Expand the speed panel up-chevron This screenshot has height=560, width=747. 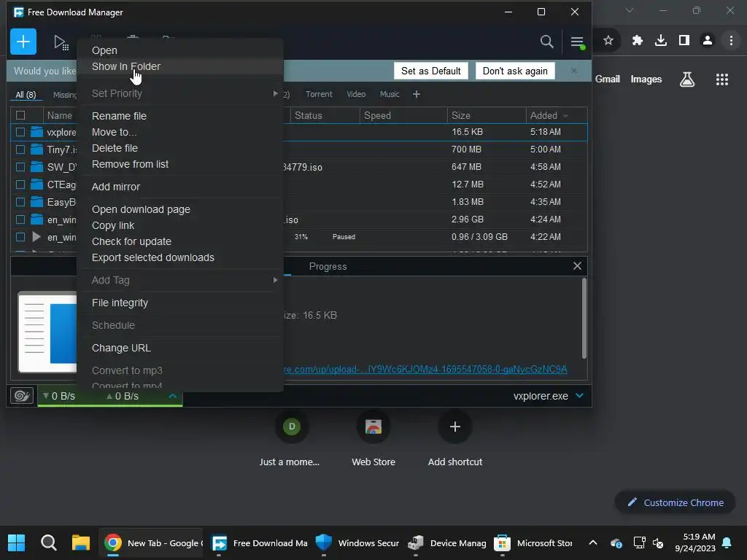point(172,396)
